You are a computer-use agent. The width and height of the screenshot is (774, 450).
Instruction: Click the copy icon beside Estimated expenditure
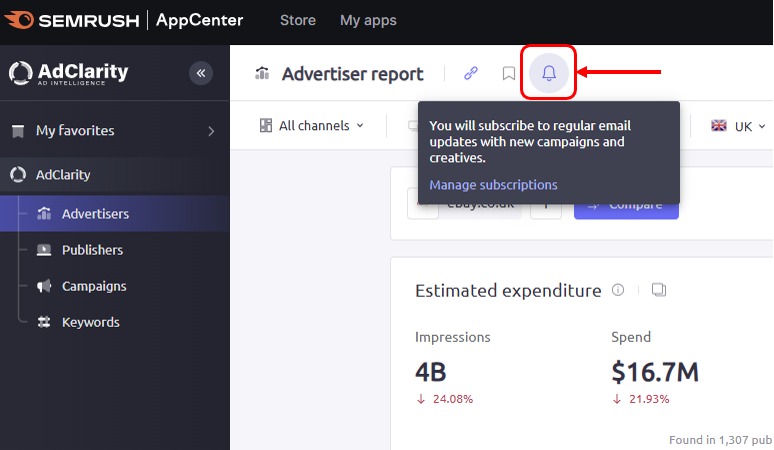click(658, 290)
